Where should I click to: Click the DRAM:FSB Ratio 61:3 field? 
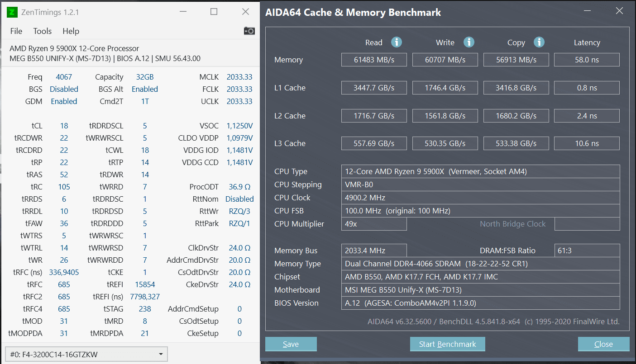pyautogui.click(x=587, y=251)
